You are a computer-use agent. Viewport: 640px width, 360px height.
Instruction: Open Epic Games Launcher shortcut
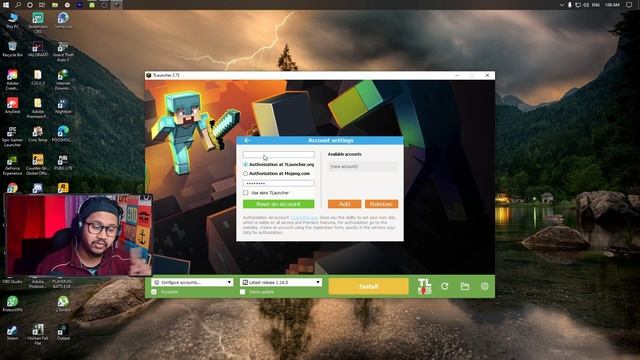[x=13, y=137]
